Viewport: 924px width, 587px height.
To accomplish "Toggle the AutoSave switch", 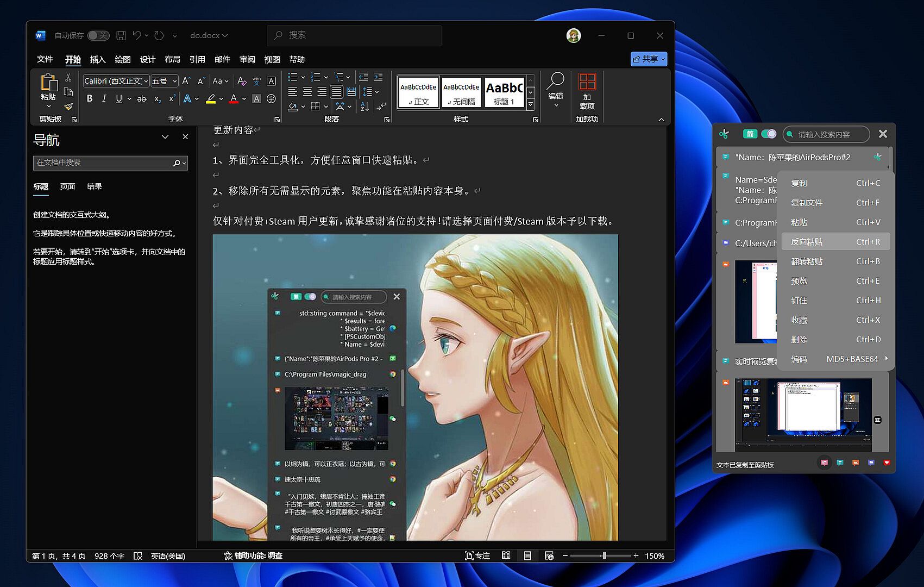I will pyautogui.click(x=98, y=35).
